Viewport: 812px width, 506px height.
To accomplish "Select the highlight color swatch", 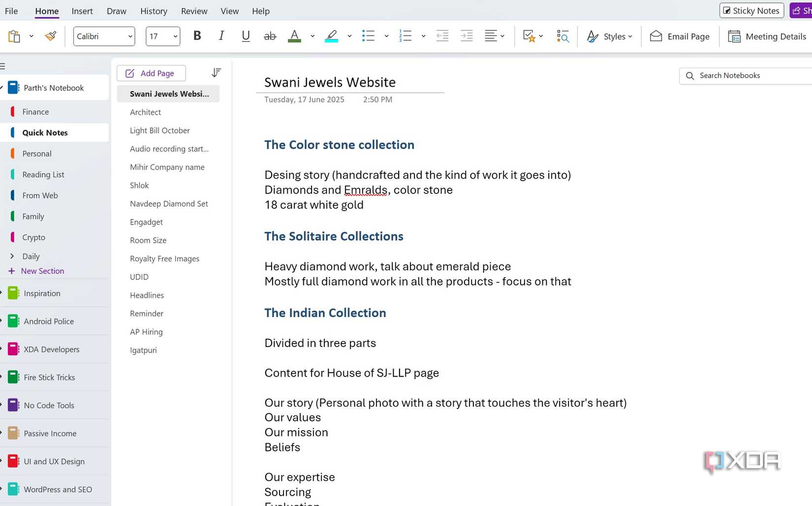I will (331, 36).
